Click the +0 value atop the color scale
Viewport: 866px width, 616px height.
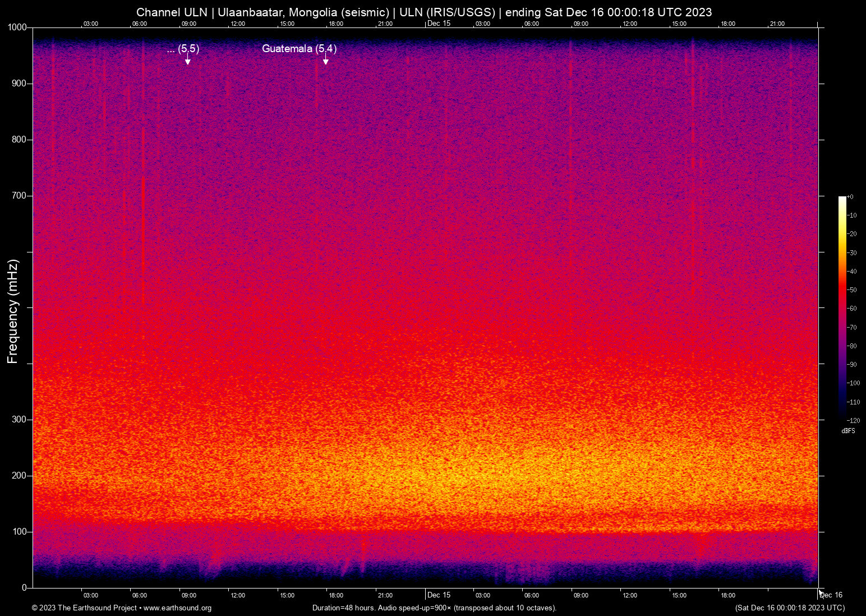coord(850,197)
